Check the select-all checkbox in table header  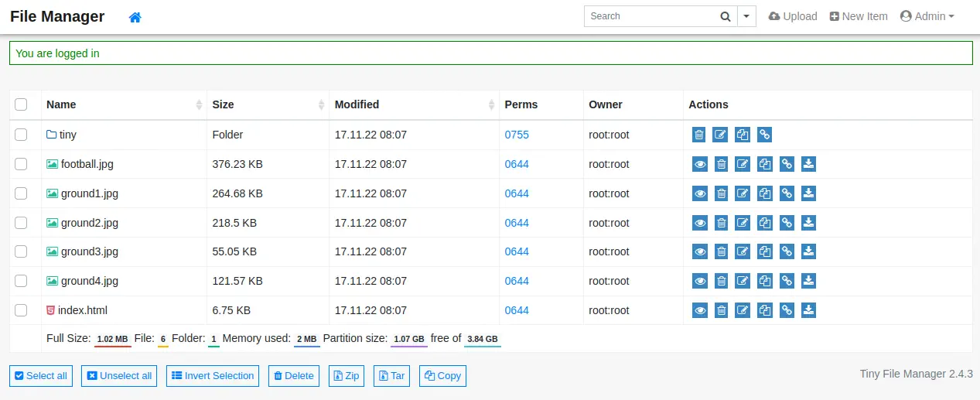pos(22,104)
